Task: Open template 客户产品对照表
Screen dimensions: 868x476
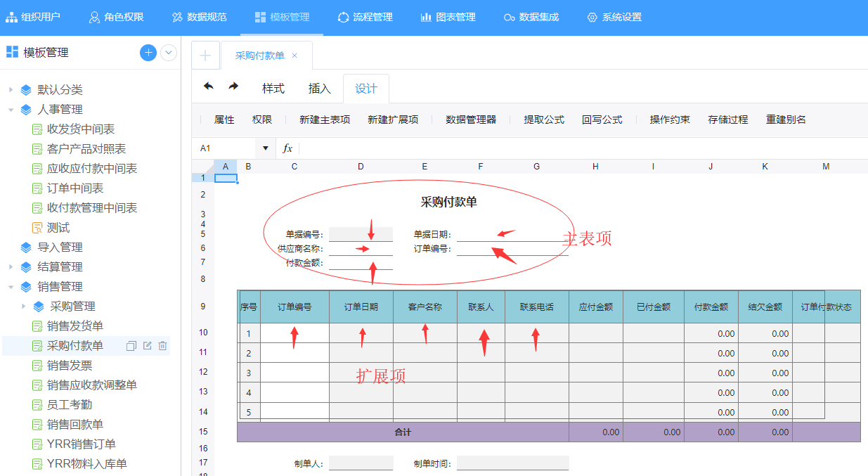Action: 86,149
